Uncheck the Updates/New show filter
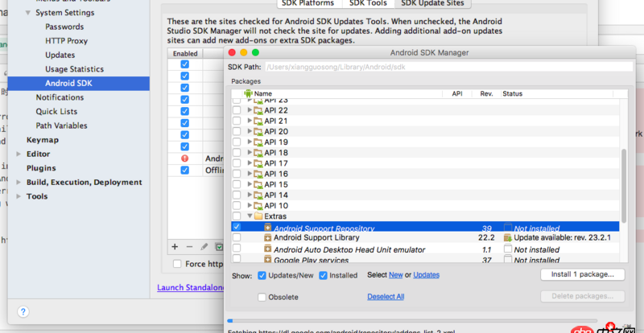Screen dimensions: 644x333 click(262, 275)
